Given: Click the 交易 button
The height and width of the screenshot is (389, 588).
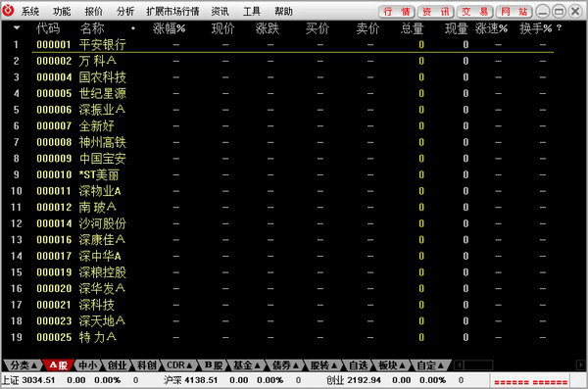Looking at the screenshot, I should click(474, 12).
